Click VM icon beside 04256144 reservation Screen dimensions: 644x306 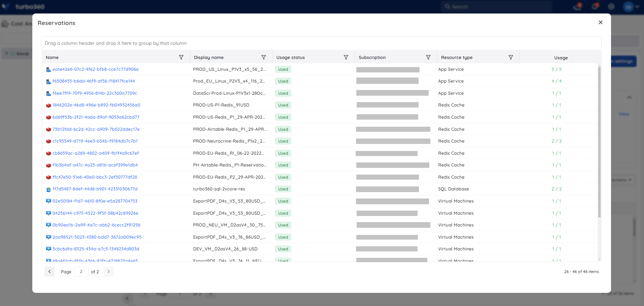[x=48, y=213]
